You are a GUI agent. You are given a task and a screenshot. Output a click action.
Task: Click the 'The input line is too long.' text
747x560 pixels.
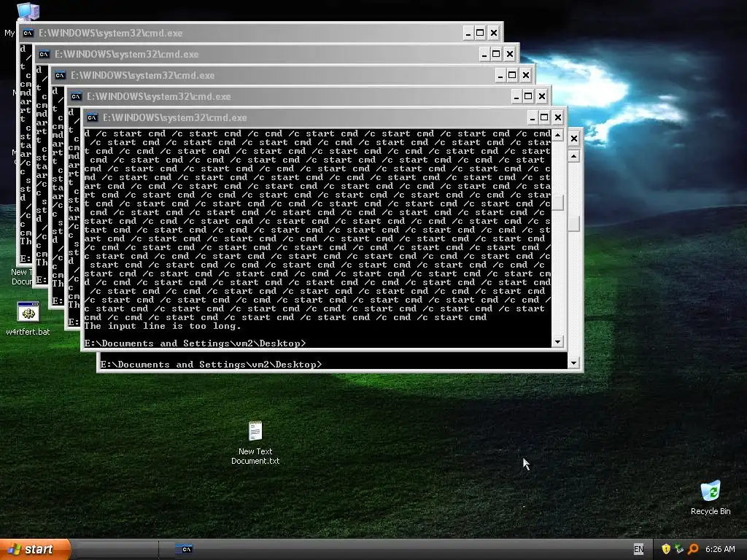163,326
